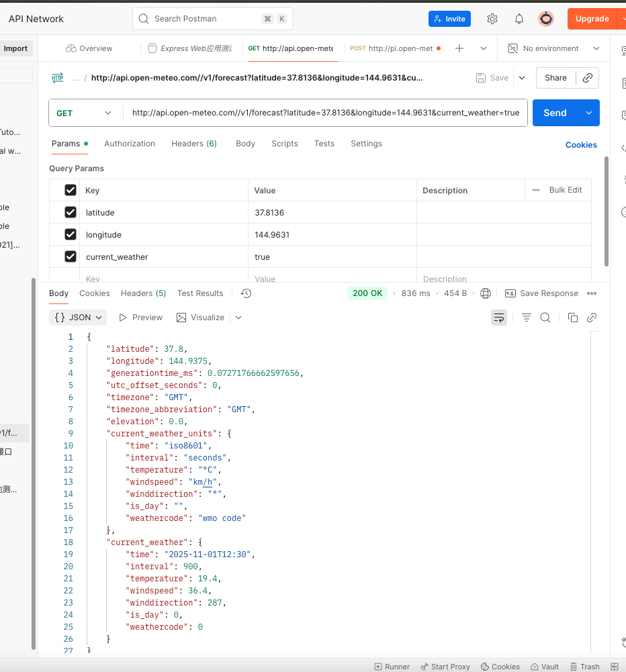The width and height of the screenshot is (626, 672).
Task: Uncheck the current_weather parameter checkbox
Action: tap(71, 256)
